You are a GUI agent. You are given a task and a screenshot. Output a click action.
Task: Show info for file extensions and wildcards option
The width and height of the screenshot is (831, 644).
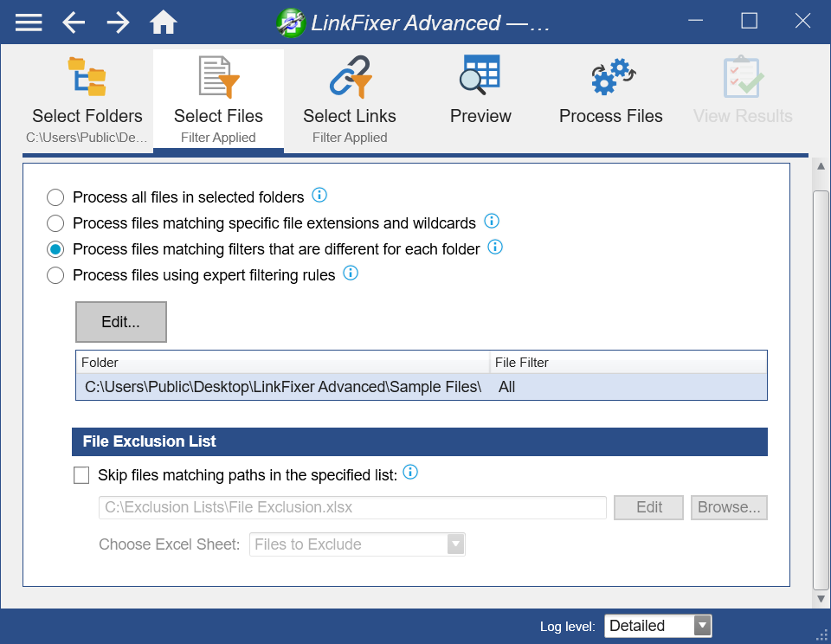(x=492, y=221)
